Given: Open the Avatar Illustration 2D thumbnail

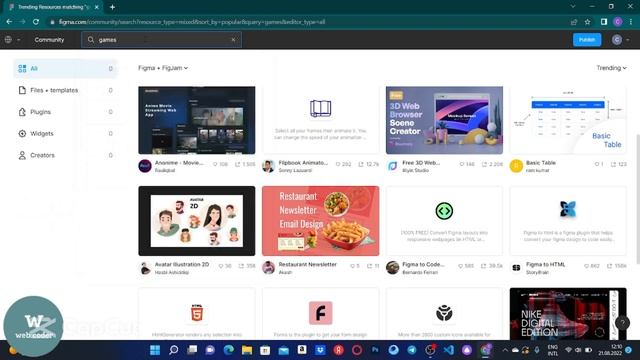Looking at the screenshot, I should point(197,221).
